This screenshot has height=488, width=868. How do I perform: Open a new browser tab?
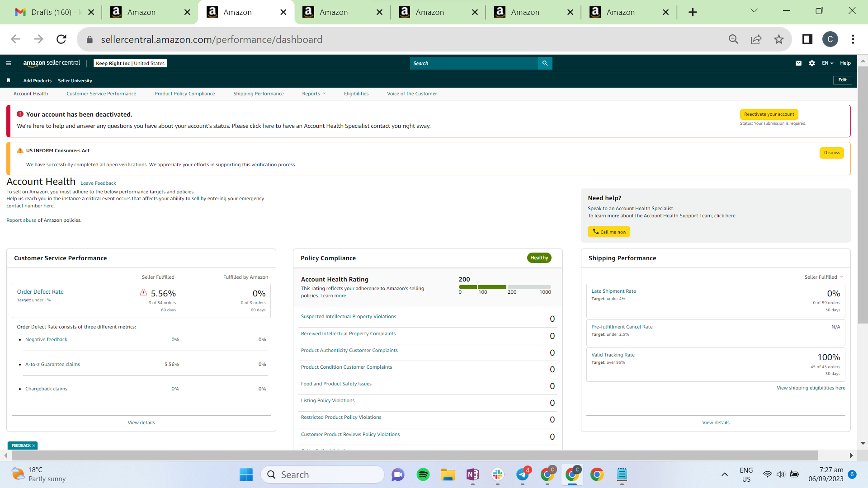pos(693,12)
